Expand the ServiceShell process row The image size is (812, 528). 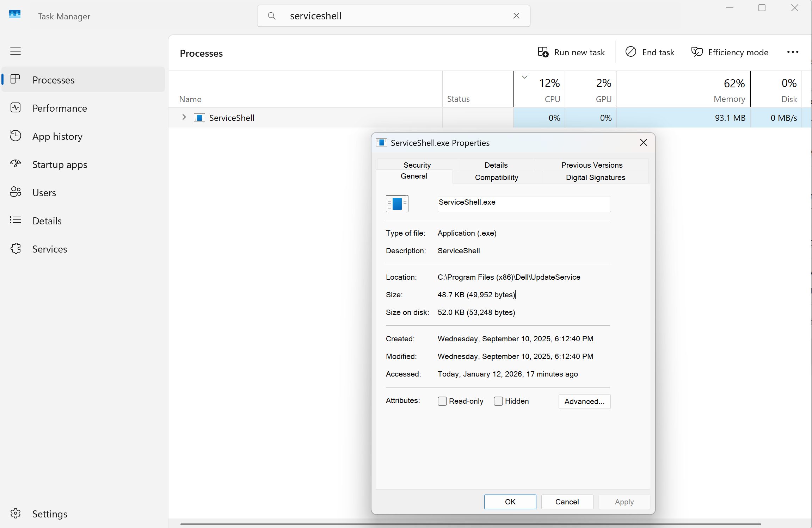pyautogui.click(x=184, y=117)
